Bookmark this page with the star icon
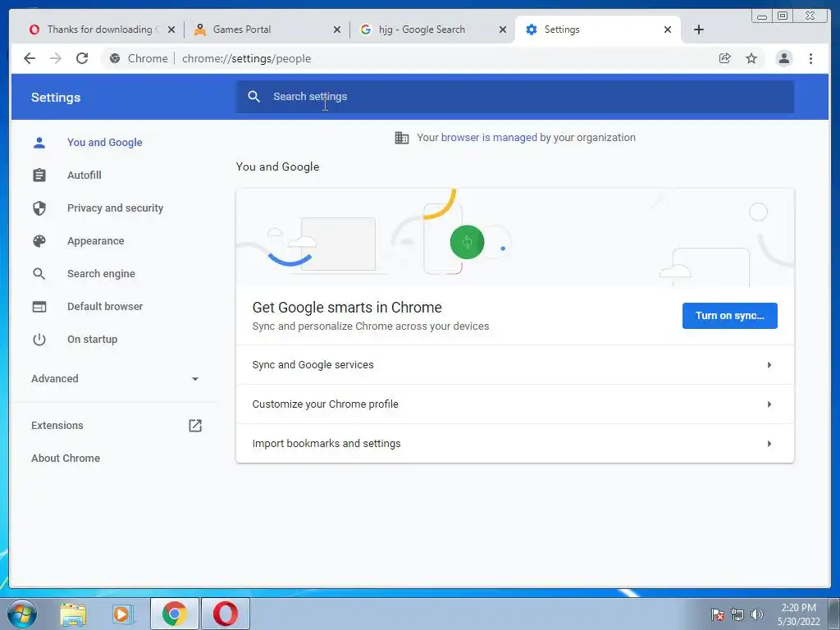This screenshot has height=630, width=840. pyautogui.click(x=751, y=58)
